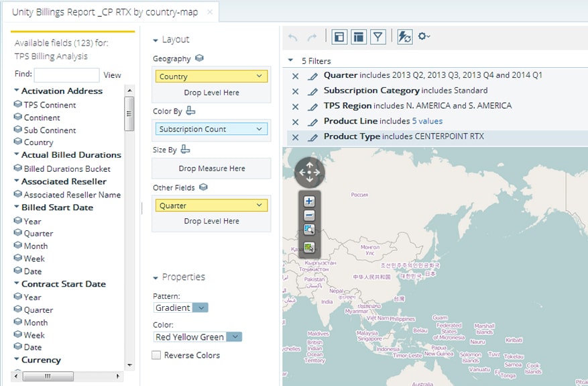The height and width of the screenshot is (386, 588).
Task: Zoom in on the map
Action: (x=309, y=201)
